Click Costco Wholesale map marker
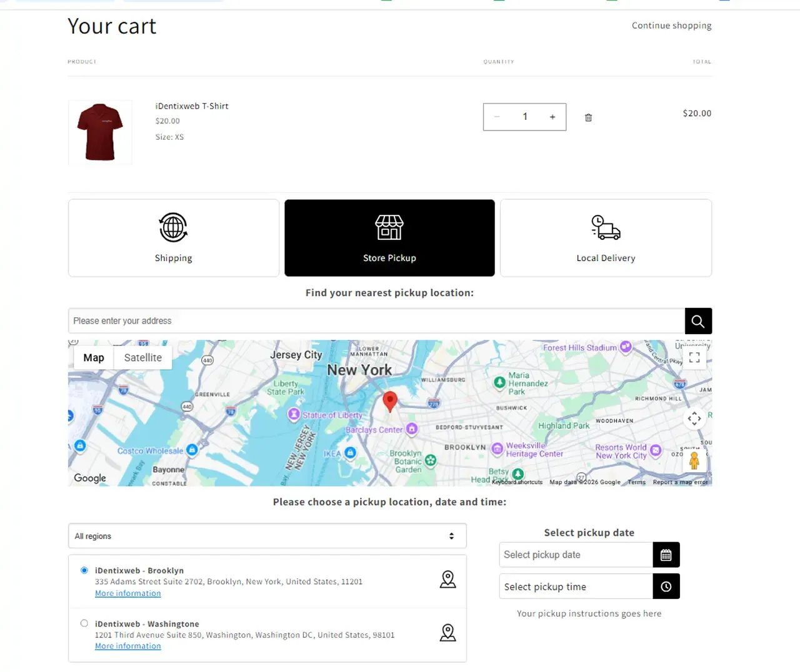800x672 pixels. click(192, 450)
